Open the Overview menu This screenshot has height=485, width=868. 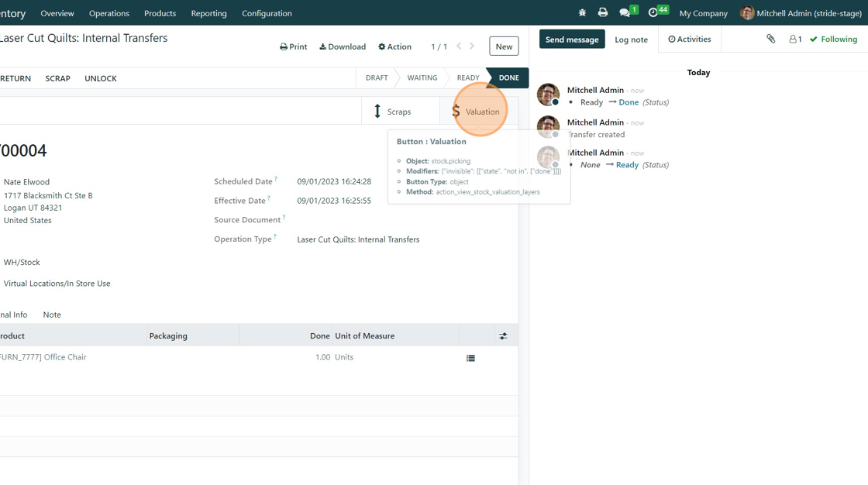point(57,13)
